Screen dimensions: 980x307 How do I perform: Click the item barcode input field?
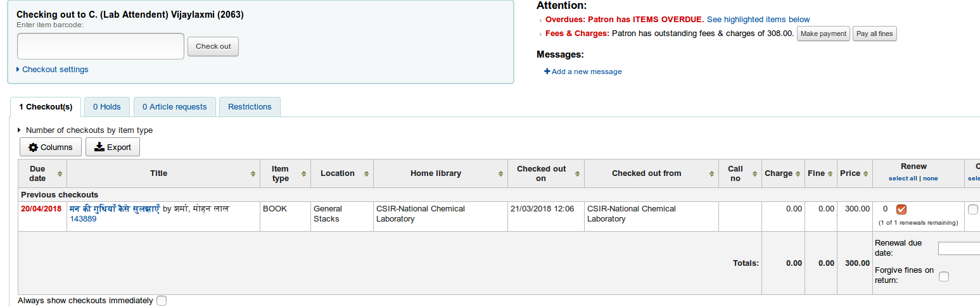101,46
